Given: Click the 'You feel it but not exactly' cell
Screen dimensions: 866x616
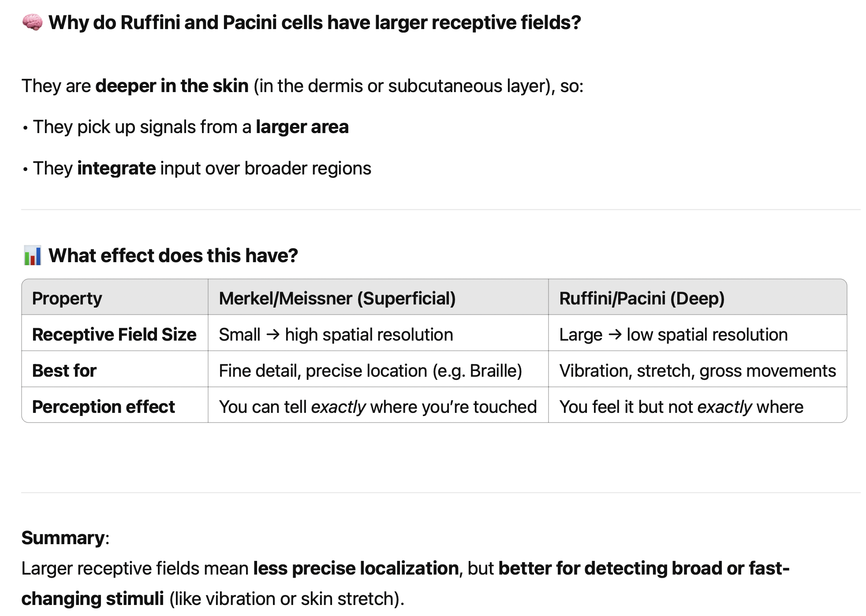Looking at the screenshot, I should click(681, 407).
